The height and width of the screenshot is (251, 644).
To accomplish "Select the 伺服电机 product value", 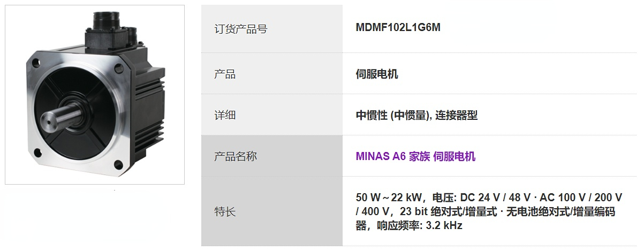I will tap(377, 74).
